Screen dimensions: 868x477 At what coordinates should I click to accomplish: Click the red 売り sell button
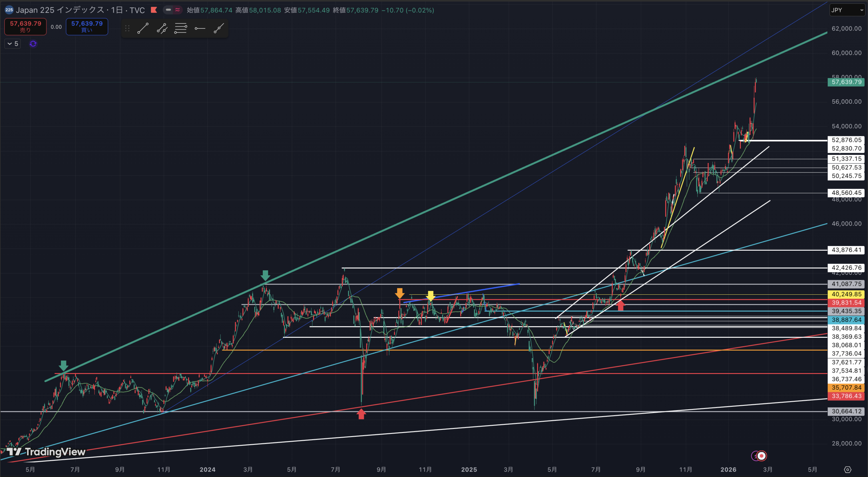pyautogui.click(x=25, y=26)
